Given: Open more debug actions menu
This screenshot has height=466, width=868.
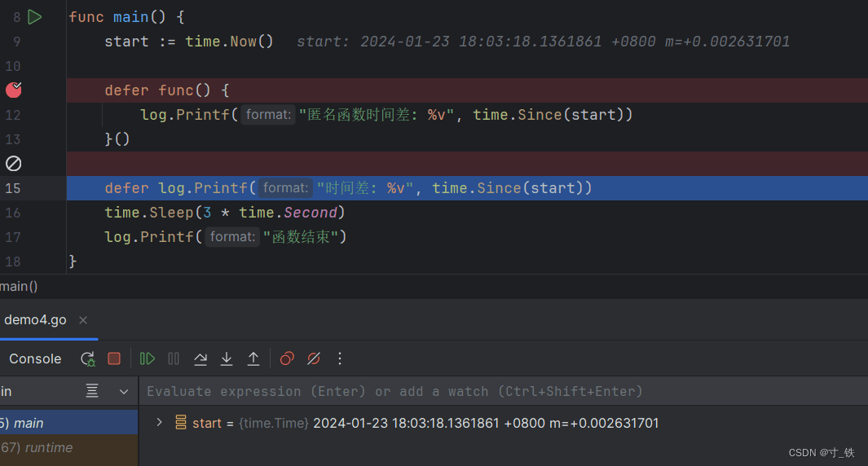Looking at the screenshot, I should [340, 358].
